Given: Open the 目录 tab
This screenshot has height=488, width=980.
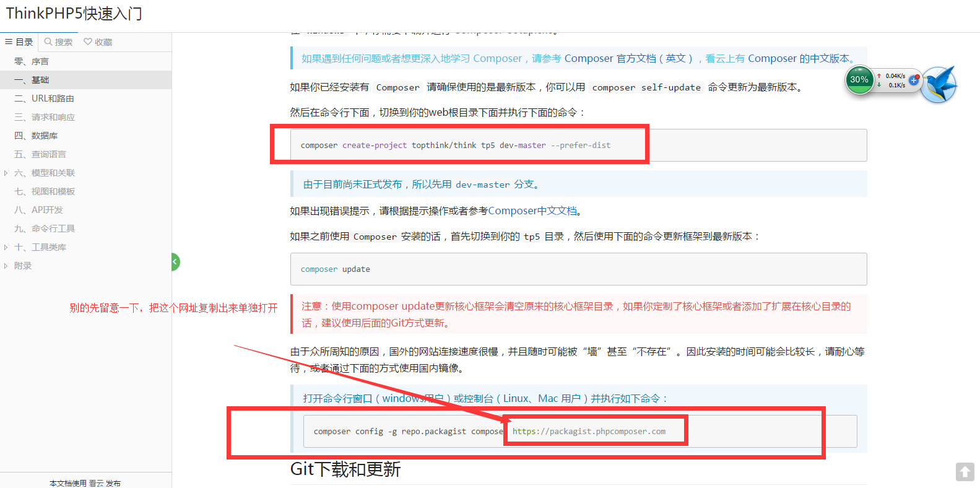Looking at the screenshot, I should 19,42.
